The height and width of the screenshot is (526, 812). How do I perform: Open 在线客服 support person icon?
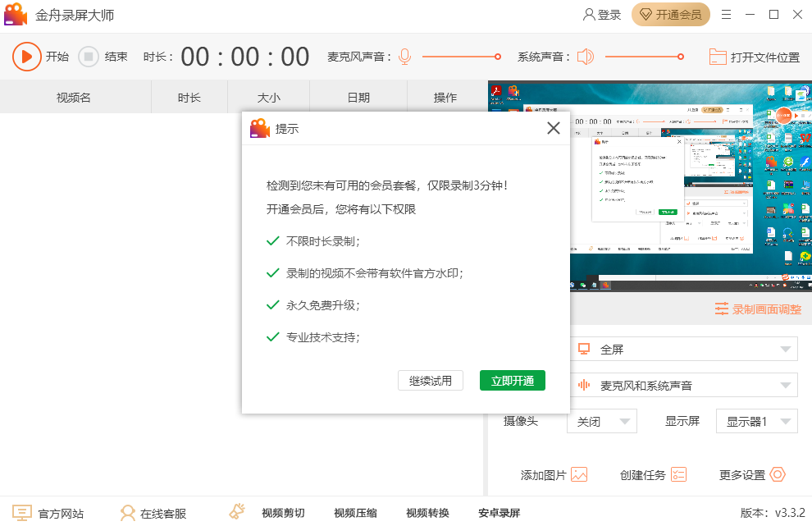127,513
